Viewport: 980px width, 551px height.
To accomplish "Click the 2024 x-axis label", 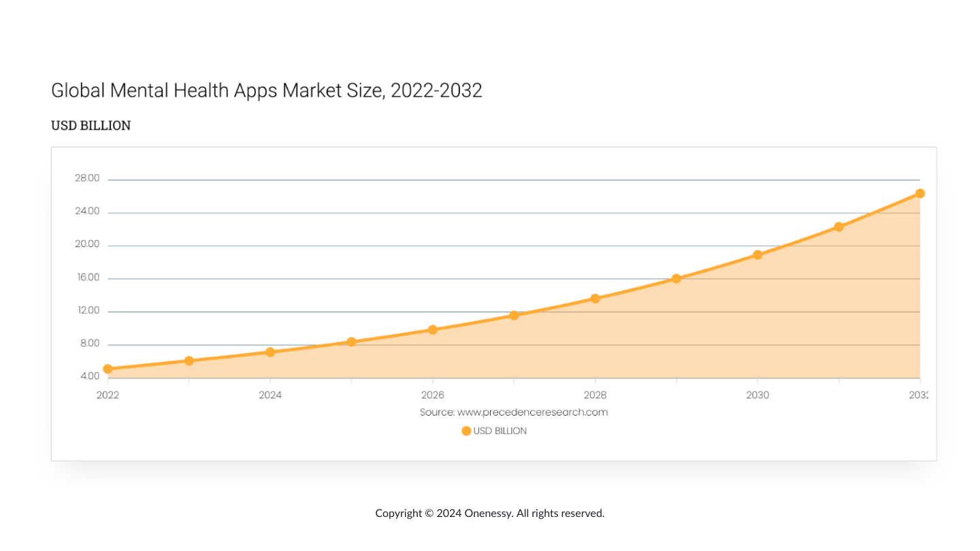I will [270, 395].
